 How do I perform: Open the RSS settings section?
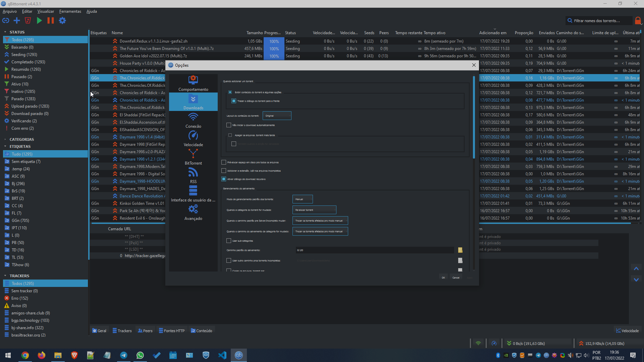pos(193,176)
